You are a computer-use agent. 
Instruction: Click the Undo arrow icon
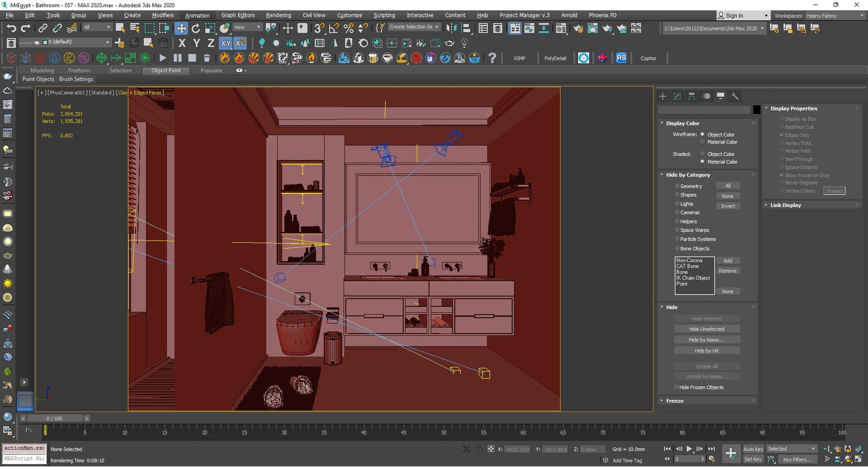pos(11,28)
